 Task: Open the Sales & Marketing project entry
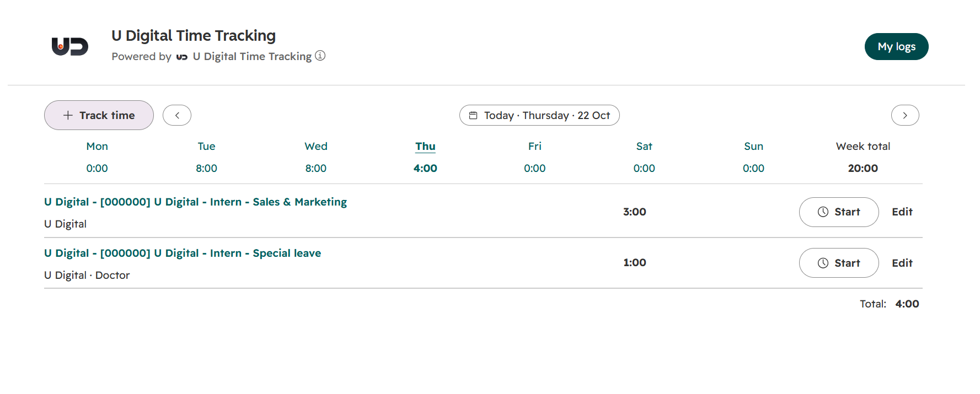pyautogui.click(x=195, y=202)
